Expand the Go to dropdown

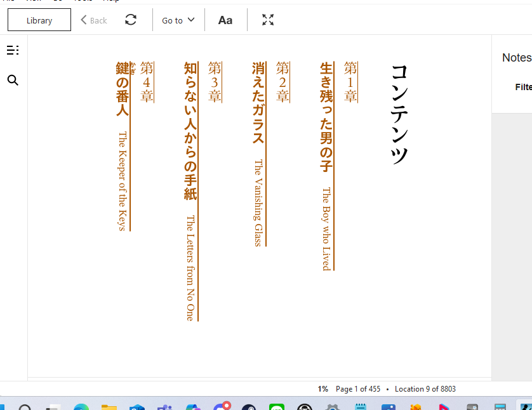(x=178, y=20)
